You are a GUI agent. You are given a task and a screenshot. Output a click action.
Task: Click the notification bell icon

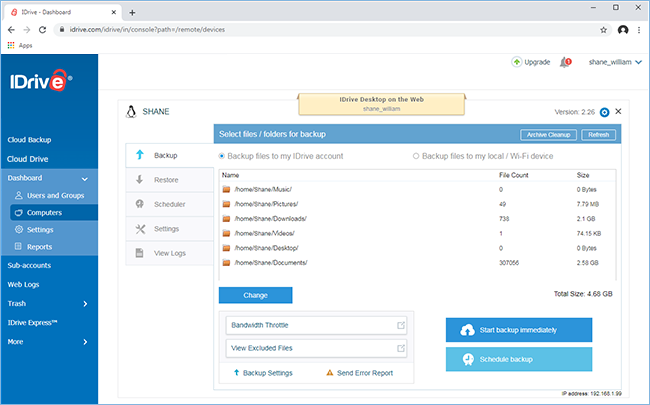click(565, 63)
